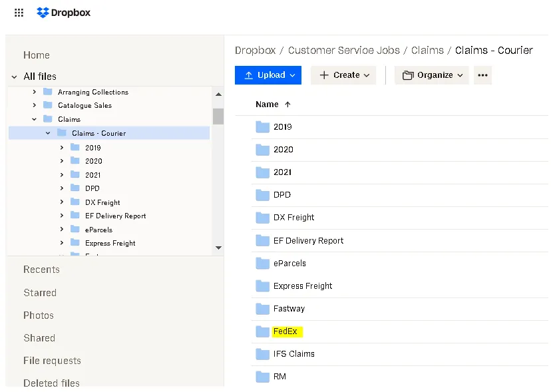The height and width of the screenshot is (392, 553).
Task: Click the Upload button
Action: [x=268, y=75]
